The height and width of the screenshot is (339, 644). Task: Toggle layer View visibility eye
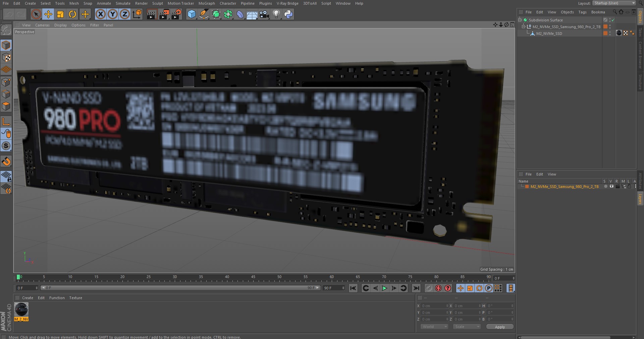611,187
